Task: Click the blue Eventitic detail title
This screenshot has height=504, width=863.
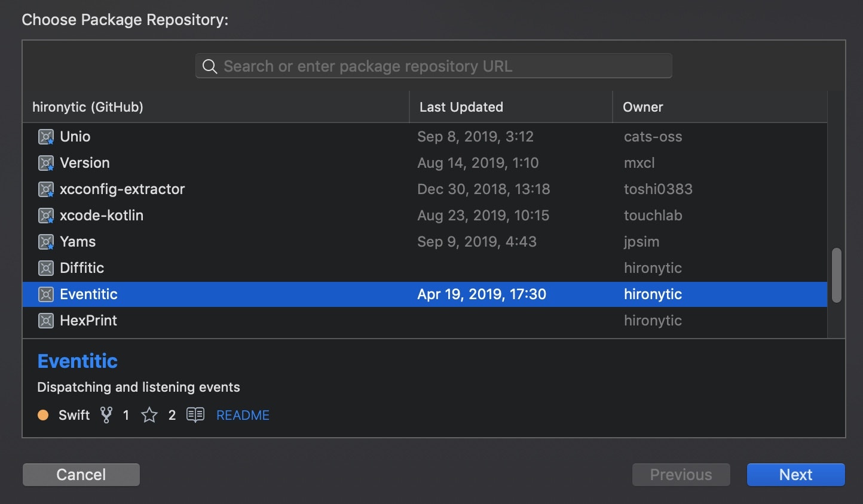Action: click(78, 361)
